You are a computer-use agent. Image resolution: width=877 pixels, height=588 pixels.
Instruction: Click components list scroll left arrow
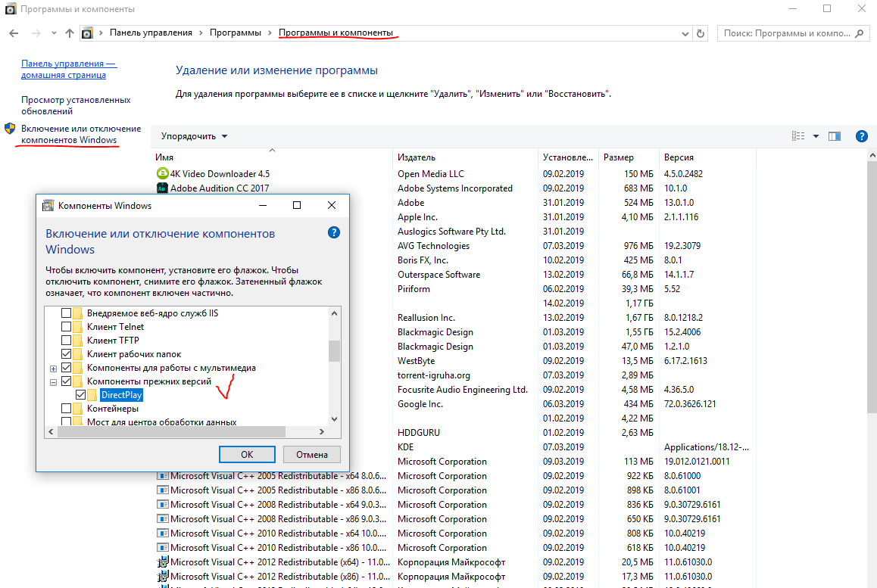coord(51,431)
